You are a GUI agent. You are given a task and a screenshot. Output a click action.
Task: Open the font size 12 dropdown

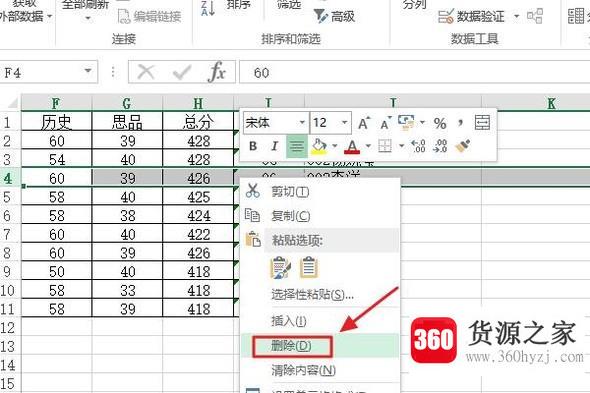tap(344, 123)
